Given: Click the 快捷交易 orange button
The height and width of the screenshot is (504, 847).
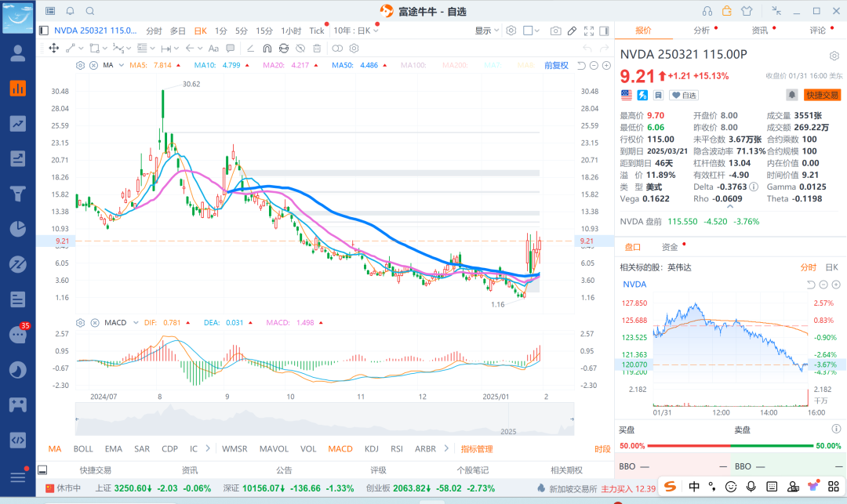Looking at the screenshot, I should pos(822,95).
